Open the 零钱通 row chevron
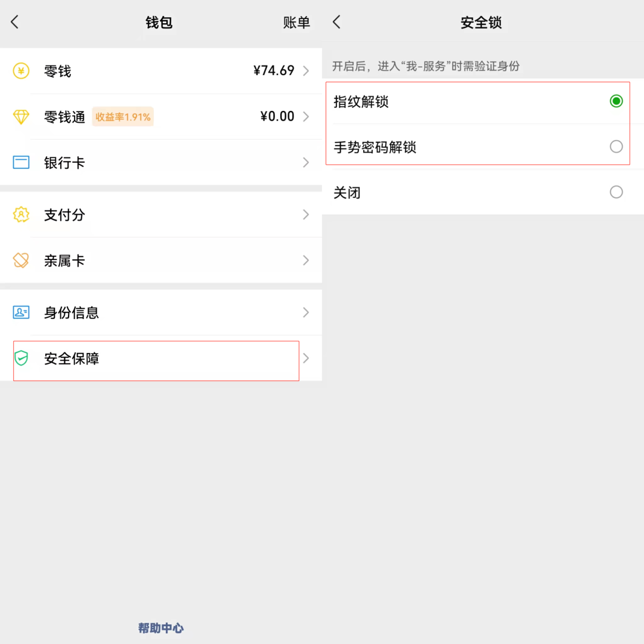The image size is (644, 644). [x=306, y=117]
